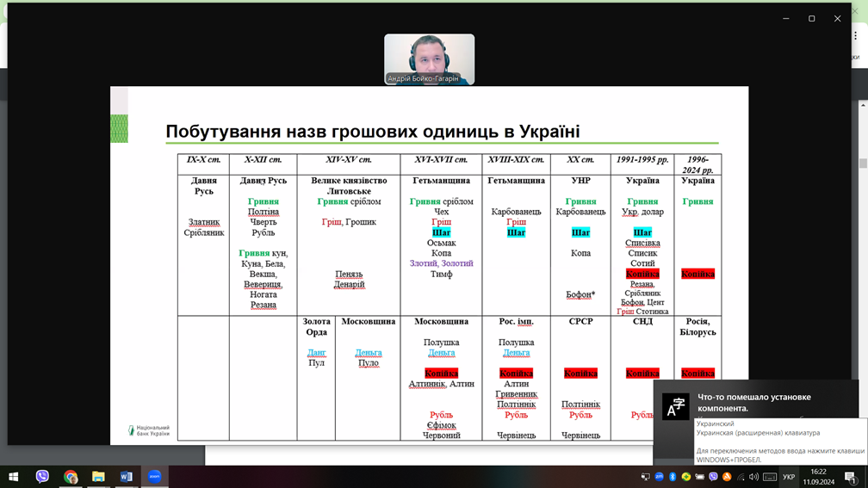Open the component installation notification
This screenshot has width=868, height=488.
756,402
